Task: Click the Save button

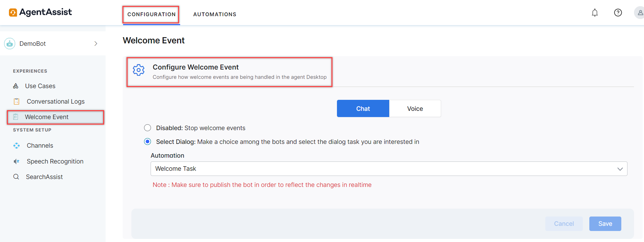Action: click(605, 224)
